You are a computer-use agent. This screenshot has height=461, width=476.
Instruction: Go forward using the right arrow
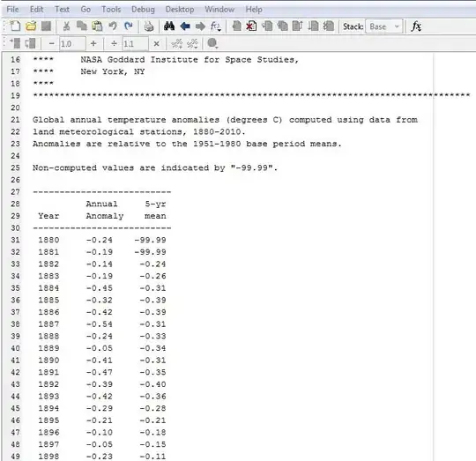coord(200,26)
